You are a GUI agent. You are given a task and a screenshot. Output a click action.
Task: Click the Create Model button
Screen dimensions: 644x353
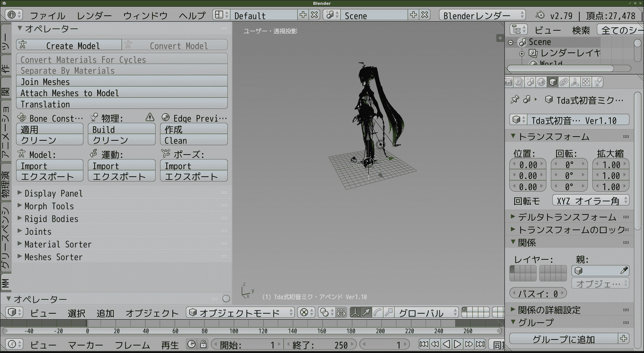point(69,46)
